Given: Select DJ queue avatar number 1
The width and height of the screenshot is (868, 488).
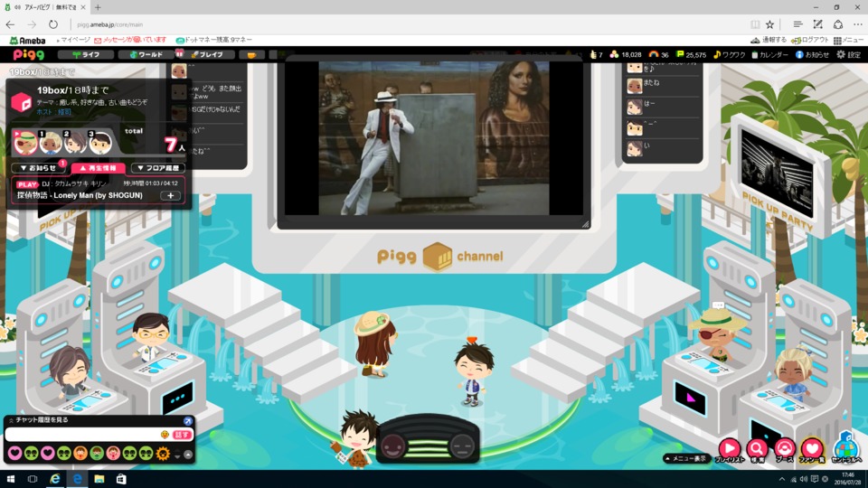Looking at the screenshot, I should pos(51,143).
